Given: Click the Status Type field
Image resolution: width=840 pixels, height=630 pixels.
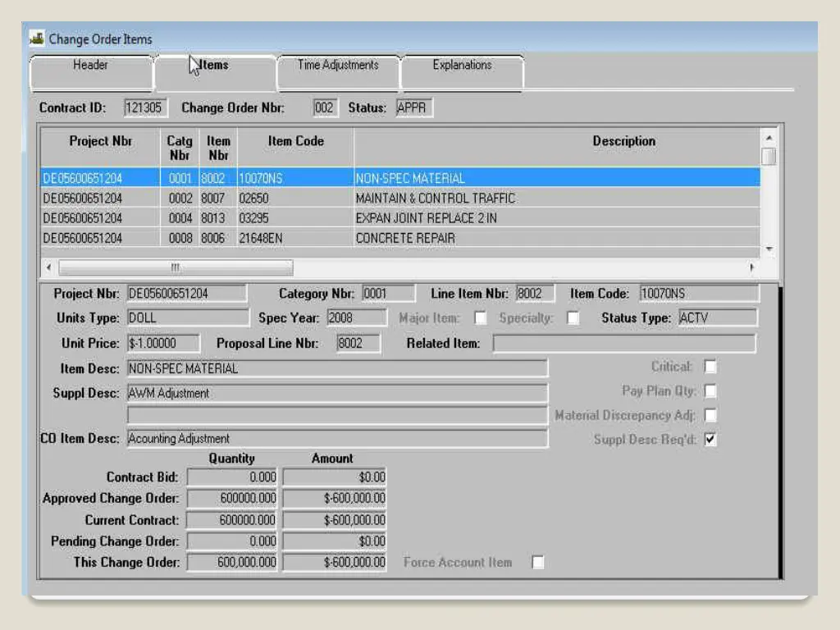Looking at the screenshot, I should coord(718,317).
